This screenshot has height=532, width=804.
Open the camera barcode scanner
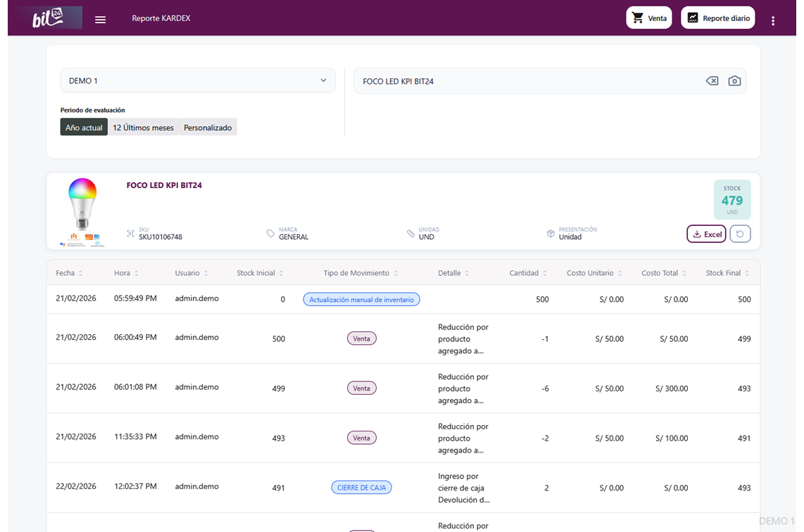[x=734, y=81]
